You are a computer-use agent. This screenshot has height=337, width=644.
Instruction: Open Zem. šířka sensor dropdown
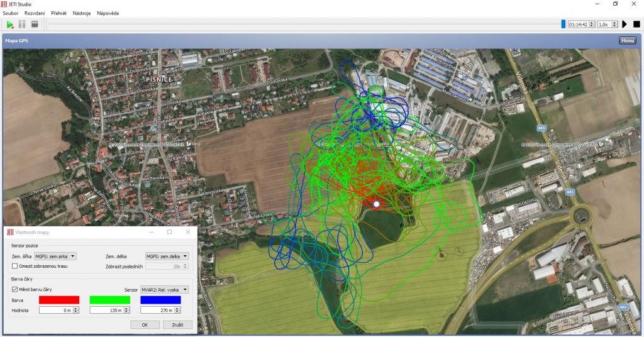point(55,256)
